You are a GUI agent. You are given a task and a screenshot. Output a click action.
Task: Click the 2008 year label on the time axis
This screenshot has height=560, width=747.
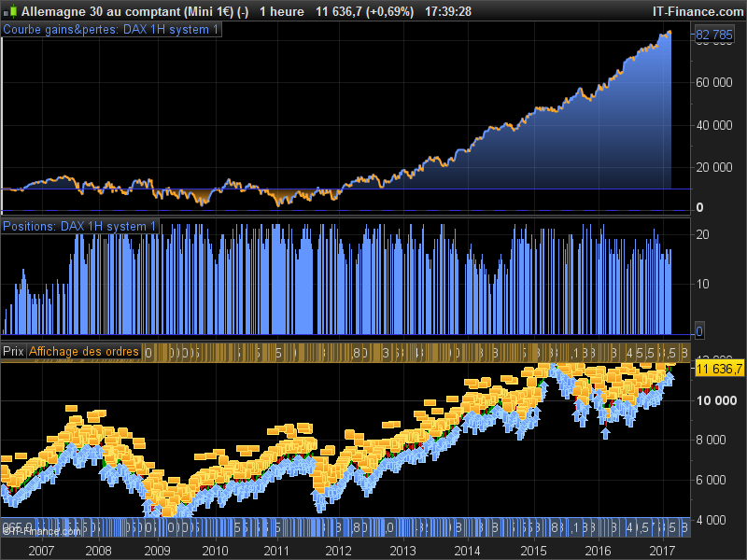tap(99, 551)
